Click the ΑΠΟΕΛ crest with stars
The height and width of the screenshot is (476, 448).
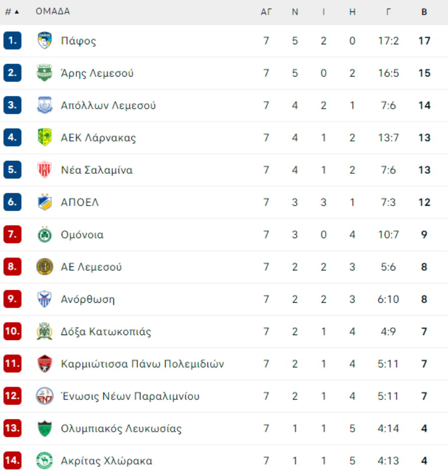pos(45,202)
